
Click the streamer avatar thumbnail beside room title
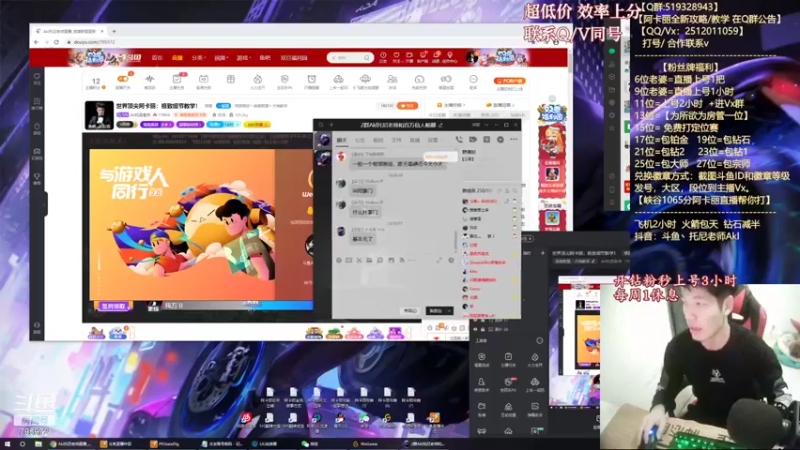[x=99, y=115]
